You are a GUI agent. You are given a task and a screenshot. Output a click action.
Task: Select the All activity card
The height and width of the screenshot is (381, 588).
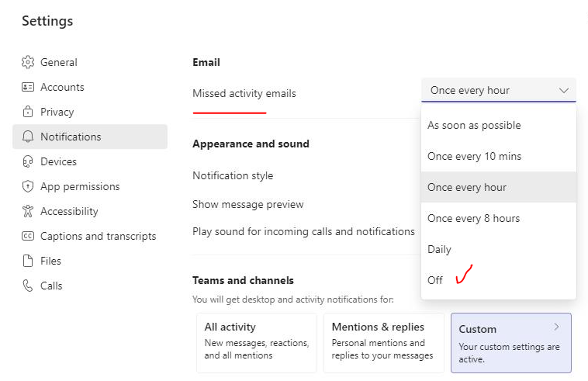[257, 343]
